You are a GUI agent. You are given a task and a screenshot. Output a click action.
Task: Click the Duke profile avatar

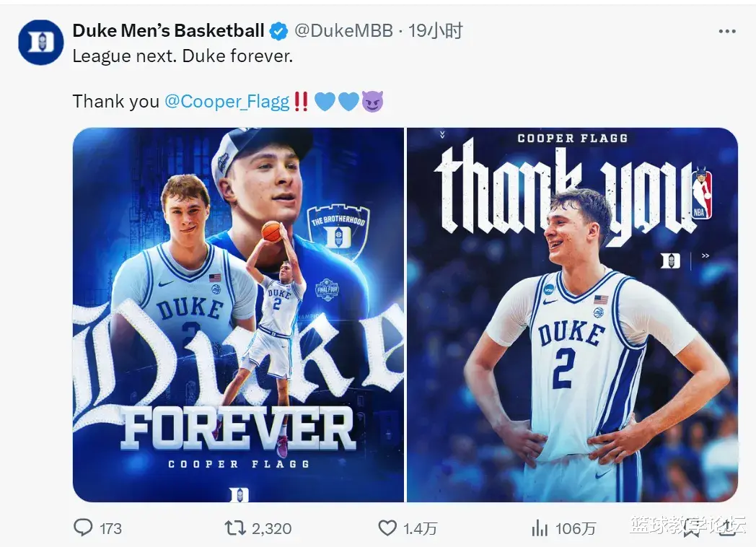coord(41,43)
